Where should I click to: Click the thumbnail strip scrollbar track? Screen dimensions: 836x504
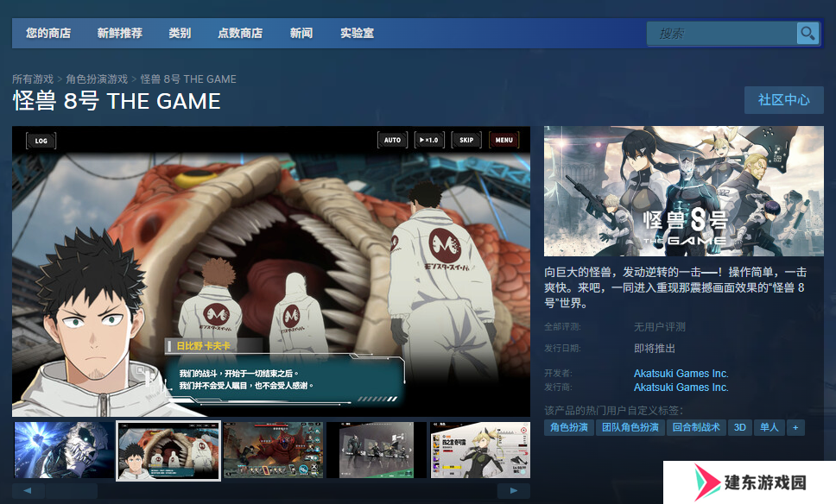point(271,491)
